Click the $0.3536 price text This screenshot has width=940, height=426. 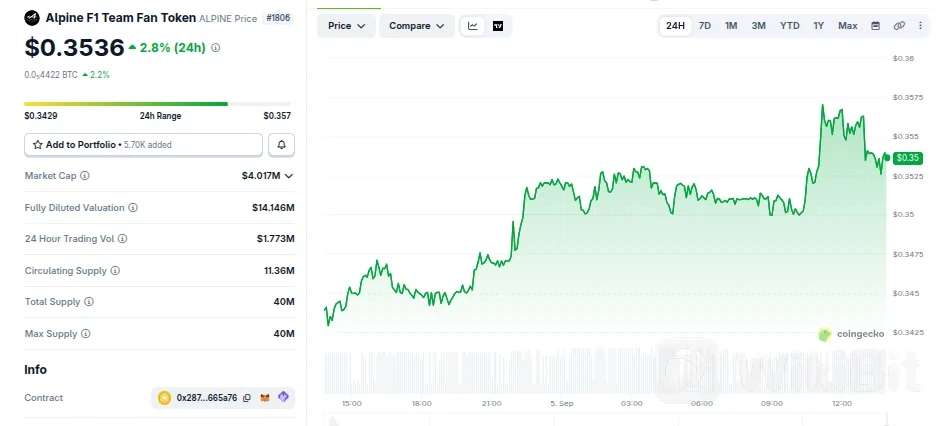tap(74, 47)
